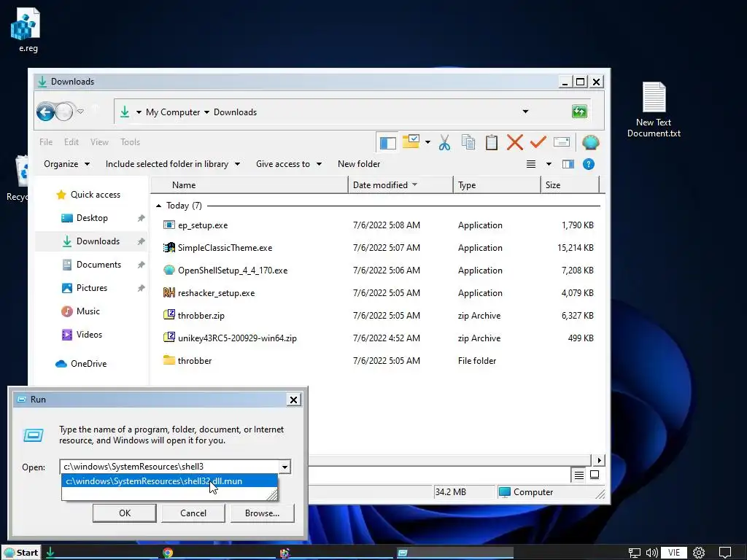
Task: Open the recent locations dropdown beside navigation arrows
Action: point(80,112)
